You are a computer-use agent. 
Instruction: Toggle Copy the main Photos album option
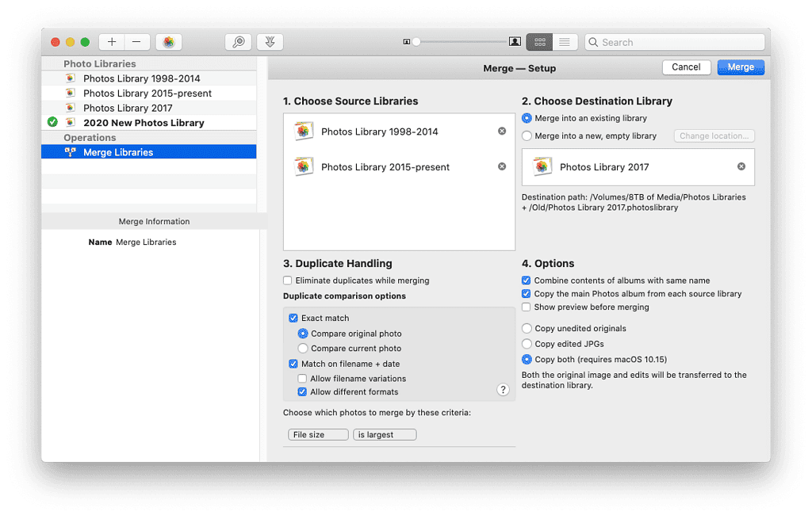(x=527, y=293)
